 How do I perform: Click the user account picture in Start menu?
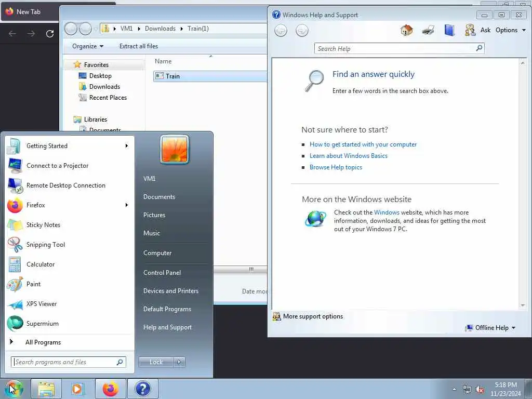point(175,149)
